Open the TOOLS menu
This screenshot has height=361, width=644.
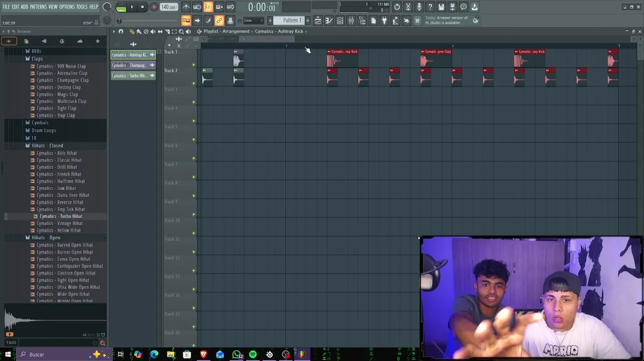[x=82, y=7]
